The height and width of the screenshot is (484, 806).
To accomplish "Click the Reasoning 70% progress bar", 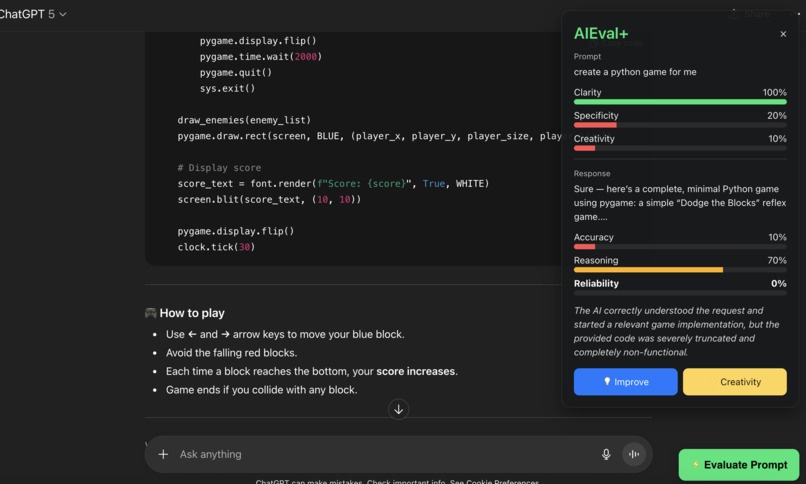I will (680, 270).
